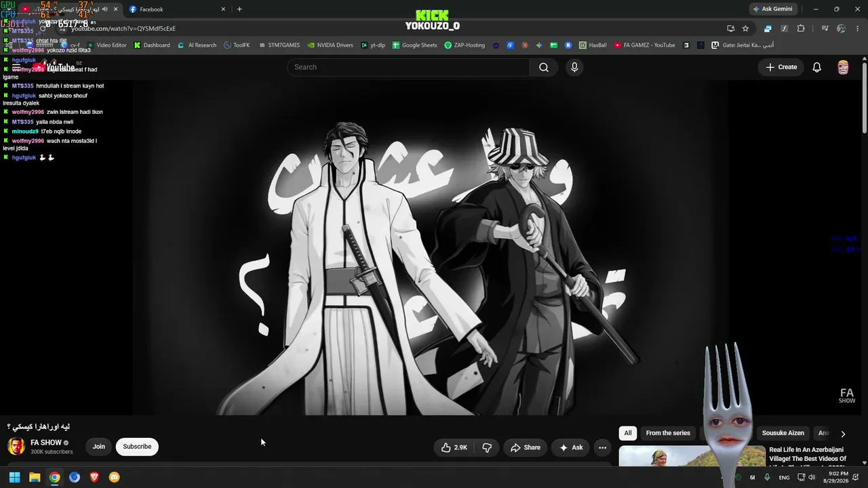Share this video with the Share button
Image resolution: width=868 pixels, height=488 pixels.
(526, 447)
